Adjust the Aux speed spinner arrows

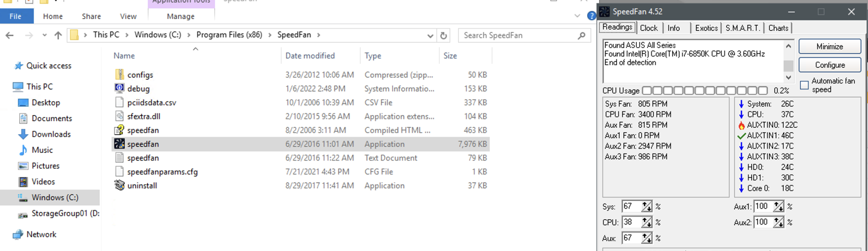tap(647, 238)
